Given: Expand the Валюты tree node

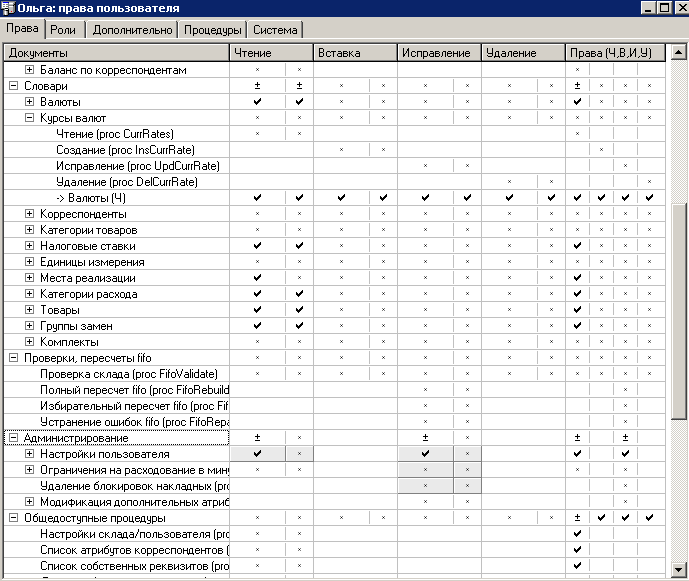Looking at the screenshot, I should [30, 102].
